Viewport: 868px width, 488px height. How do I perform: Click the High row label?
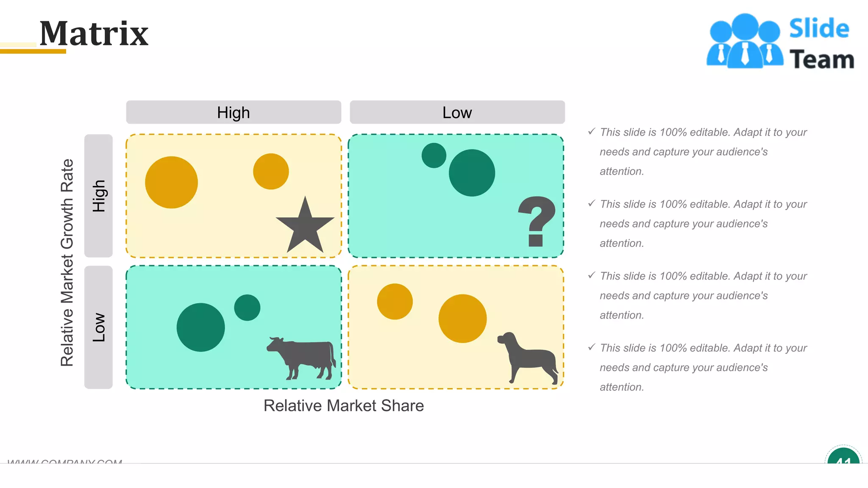[x=99, y=196]
